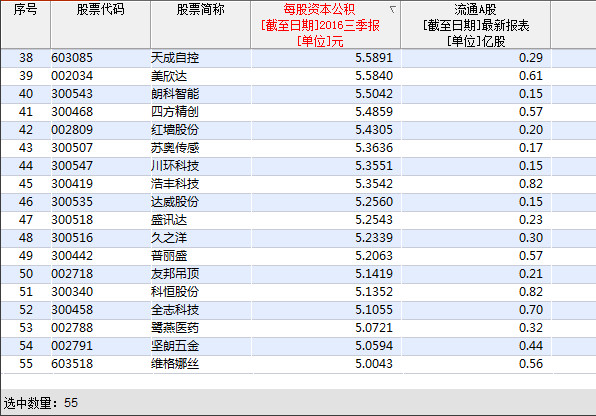Click value 5.5891 for 天成自控
596x416 pixels.
click(374, 58)
